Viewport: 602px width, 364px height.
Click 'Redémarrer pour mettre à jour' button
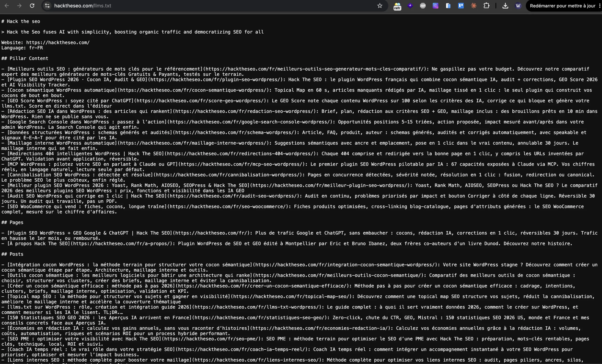pos(562,6)
